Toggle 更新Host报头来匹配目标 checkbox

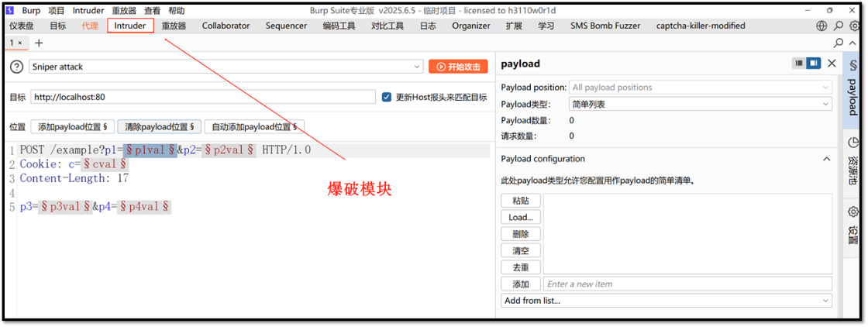pos(387,97)
